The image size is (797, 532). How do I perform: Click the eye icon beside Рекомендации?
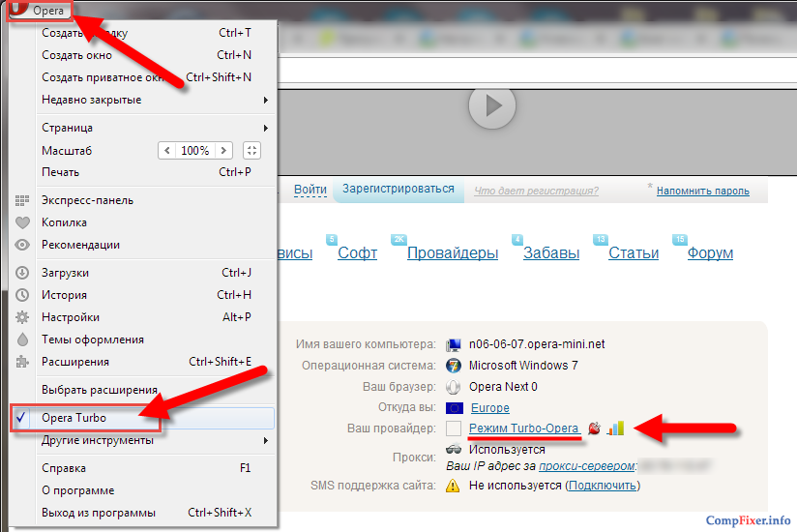22,245
